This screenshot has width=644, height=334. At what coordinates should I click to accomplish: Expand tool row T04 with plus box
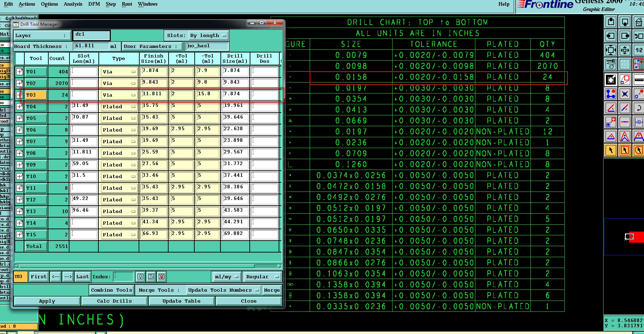point(20,107)
